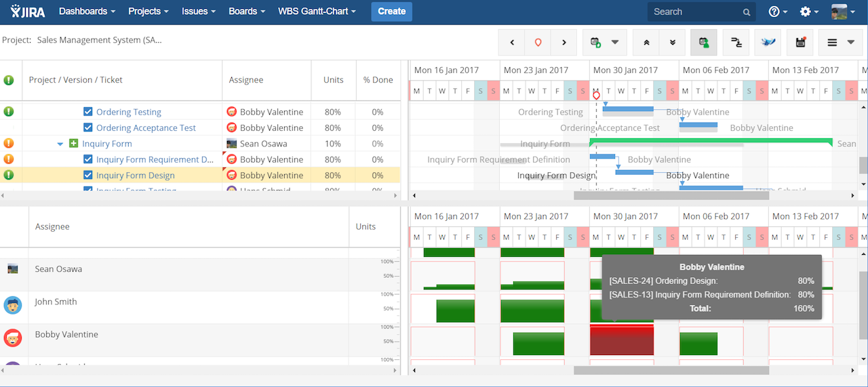The image size is (868, 387).
Task: Open the Ordering Testing ticket link
Action: point(129,112)
